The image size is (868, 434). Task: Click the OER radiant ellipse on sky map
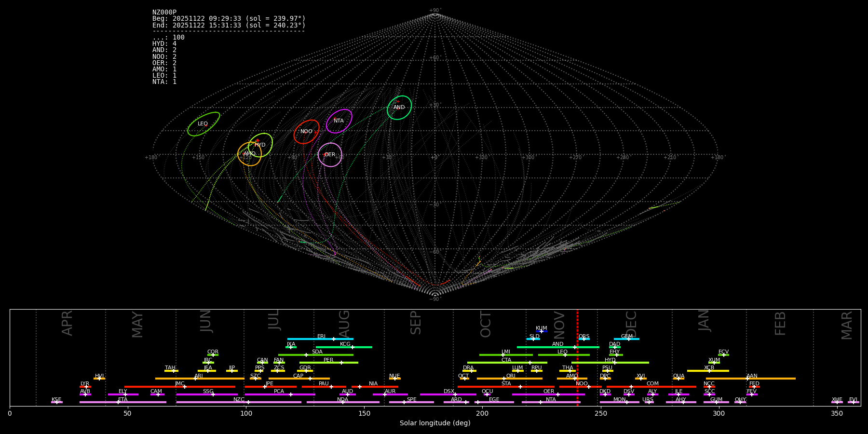tap(330, 155)
